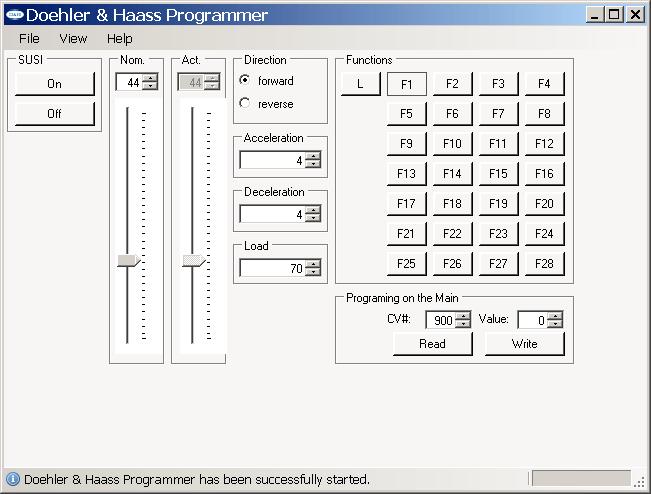Viewport: 651px width, 494px height.
Task: Toggle function F21
Action: 406,234
